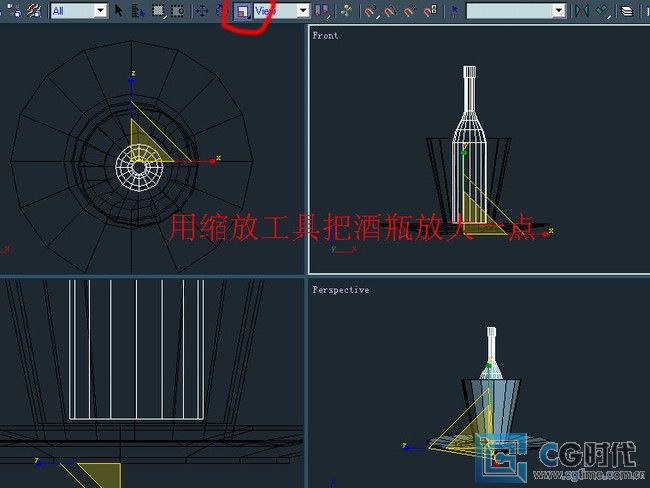Screen dimensions: 650x488
Task: Click inside the Named Selection Sets field
Action: pos(510,11)
